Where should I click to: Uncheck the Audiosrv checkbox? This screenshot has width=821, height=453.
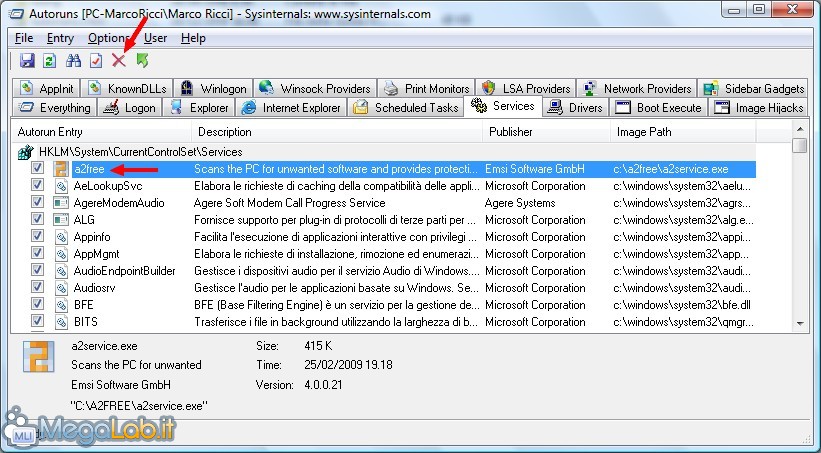coord(37,287)
